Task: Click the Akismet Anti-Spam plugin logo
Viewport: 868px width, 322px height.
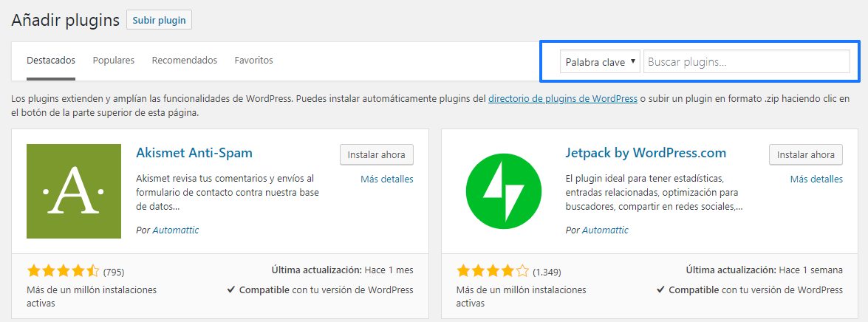Action: [x=74, y=191]
